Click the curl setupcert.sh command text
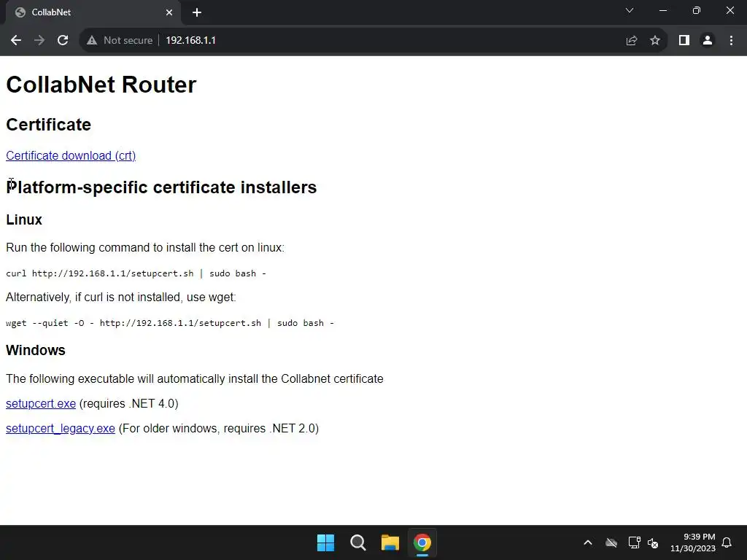Image resolution: width=747 pixels, height=560 pixels. click(x=136, y=273)
